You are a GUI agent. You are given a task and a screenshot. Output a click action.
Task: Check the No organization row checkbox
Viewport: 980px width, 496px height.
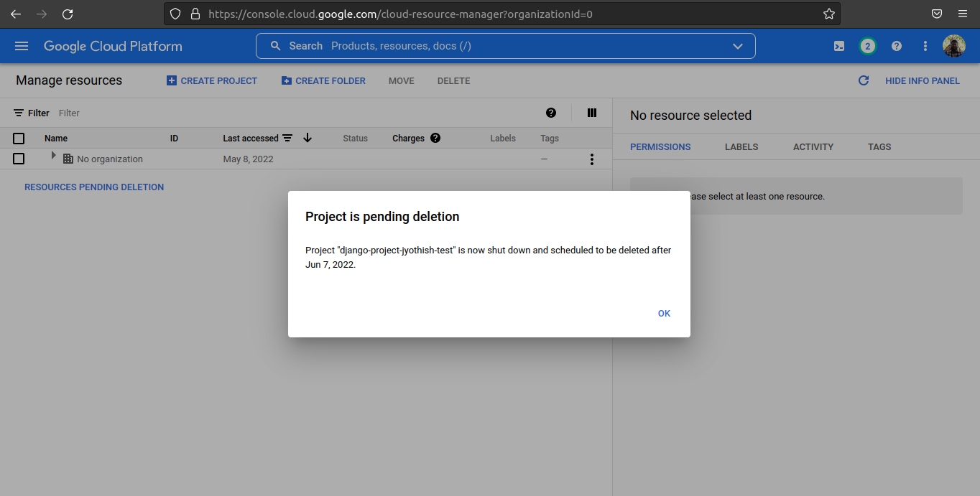coord(19,159)
